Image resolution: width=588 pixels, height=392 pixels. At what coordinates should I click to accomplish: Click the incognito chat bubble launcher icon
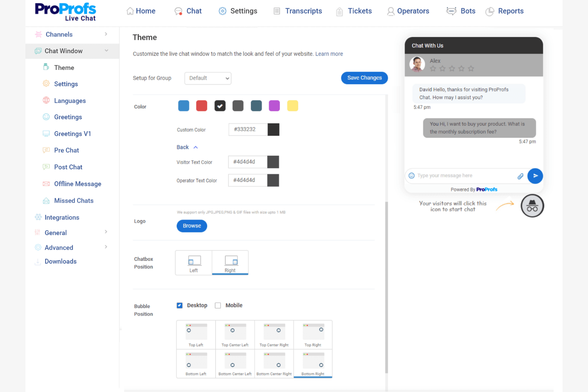[532, 206]
